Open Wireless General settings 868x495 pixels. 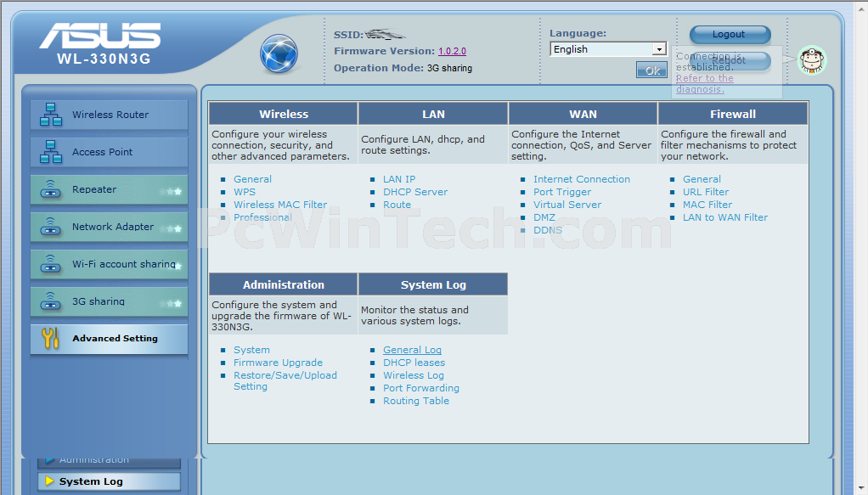click(x=252, y=179)
